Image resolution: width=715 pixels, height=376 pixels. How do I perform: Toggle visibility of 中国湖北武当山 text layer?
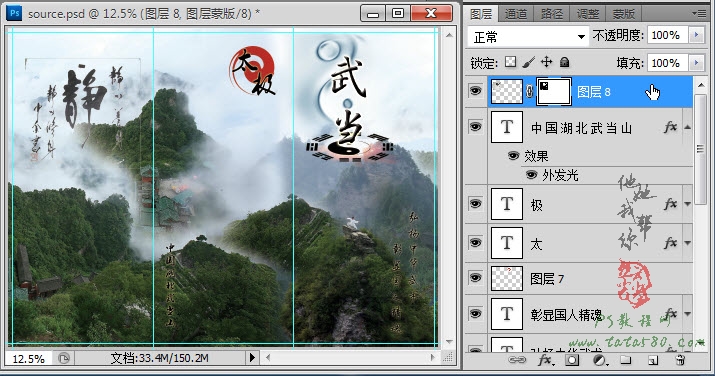tap(475, 127)
